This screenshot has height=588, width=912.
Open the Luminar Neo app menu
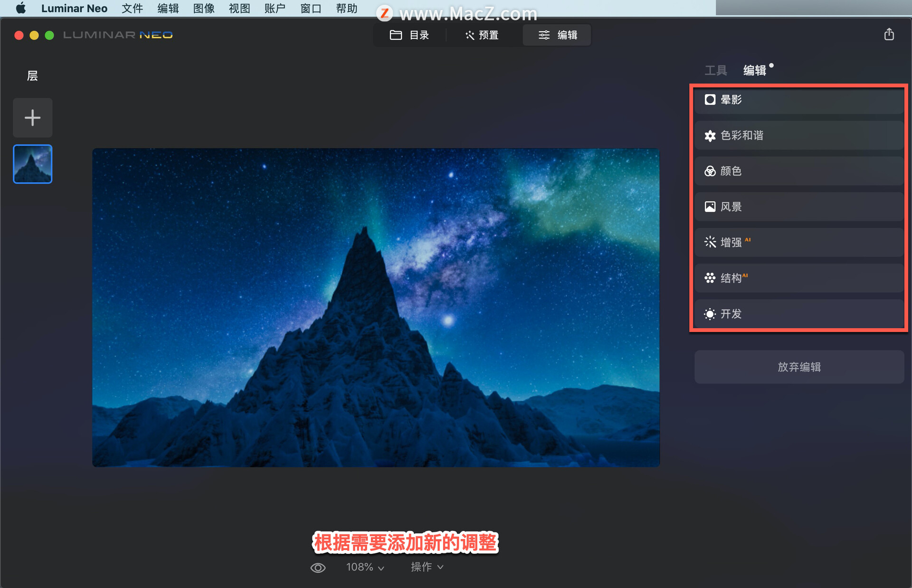click(x=74, y=8)
